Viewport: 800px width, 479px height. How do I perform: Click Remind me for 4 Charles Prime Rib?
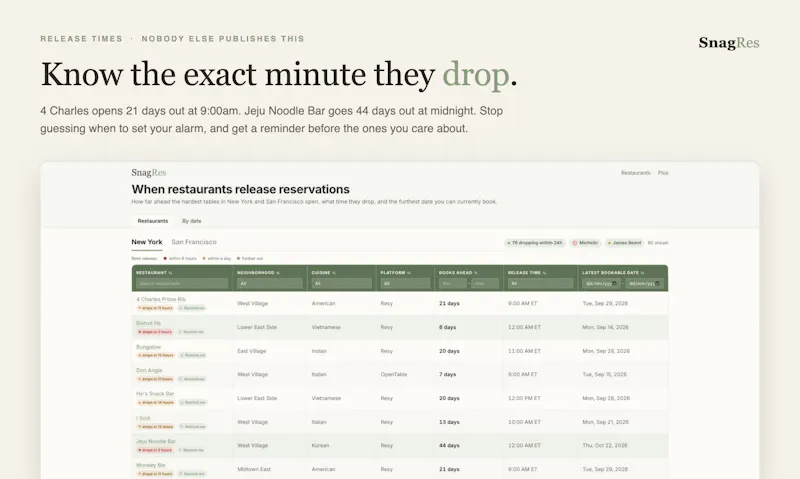click(x=192, y=308)
